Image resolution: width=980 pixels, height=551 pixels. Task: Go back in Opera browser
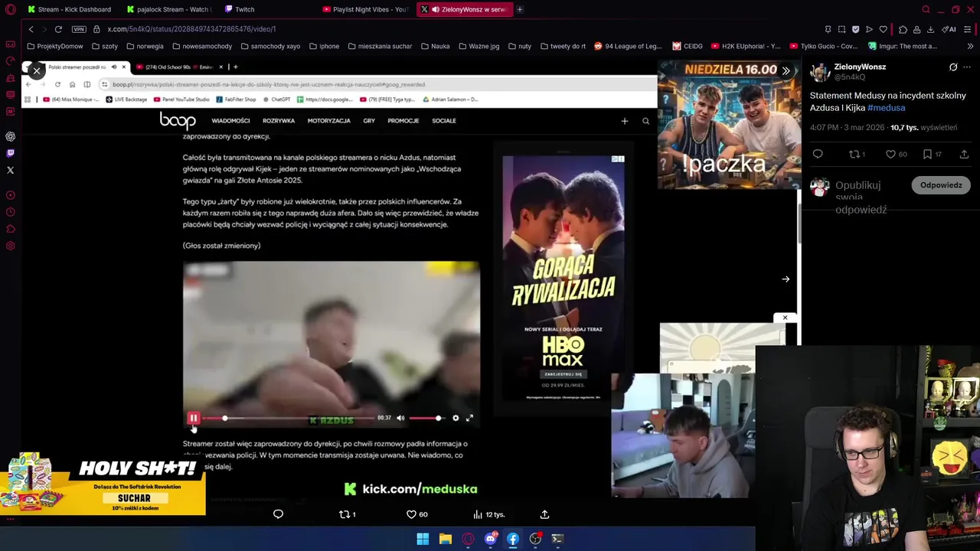(31, 29)
